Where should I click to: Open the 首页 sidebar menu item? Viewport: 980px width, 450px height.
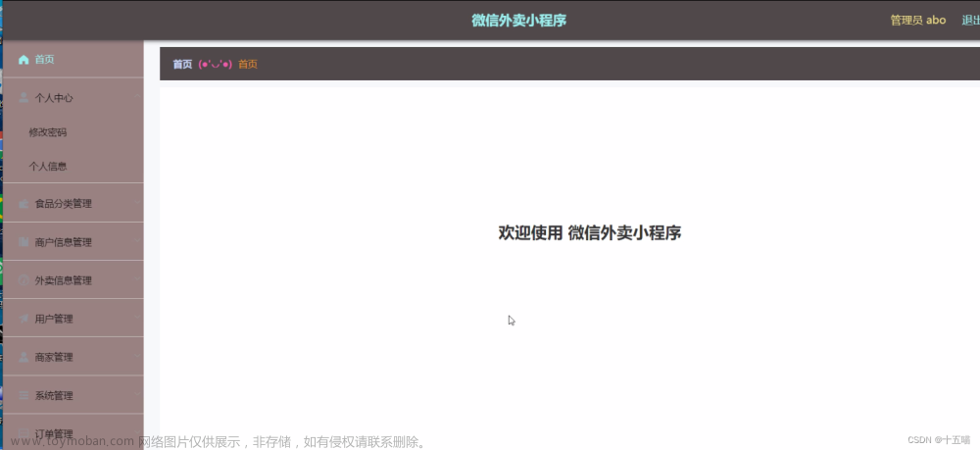pos(73,60)
